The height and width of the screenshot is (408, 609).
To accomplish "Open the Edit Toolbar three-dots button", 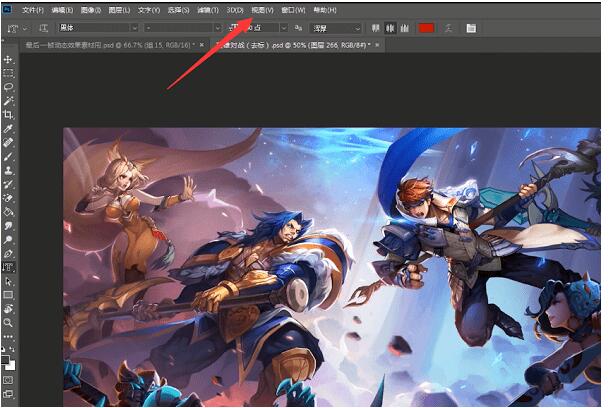I will pyautogui.click(x=8, y=337).
